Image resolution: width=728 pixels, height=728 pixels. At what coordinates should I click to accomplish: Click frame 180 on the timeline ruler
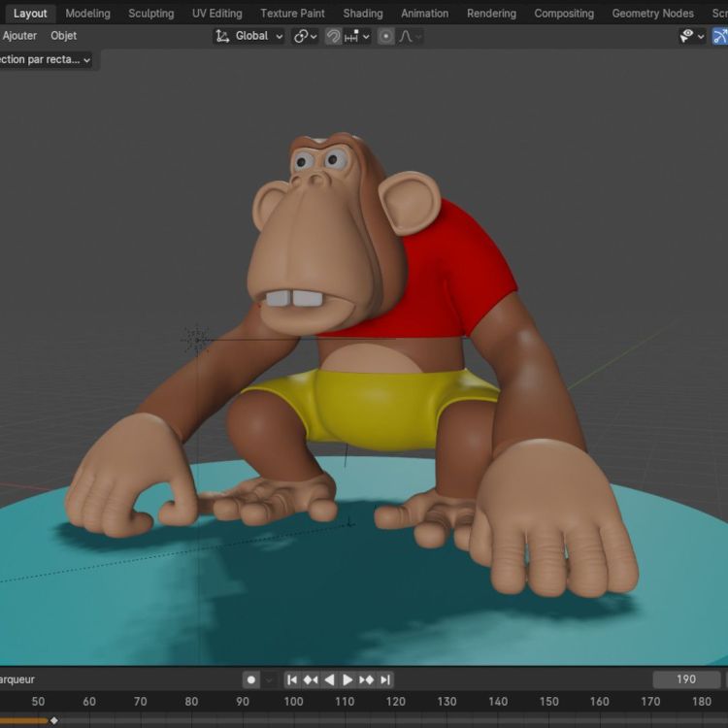click(702, 701)
